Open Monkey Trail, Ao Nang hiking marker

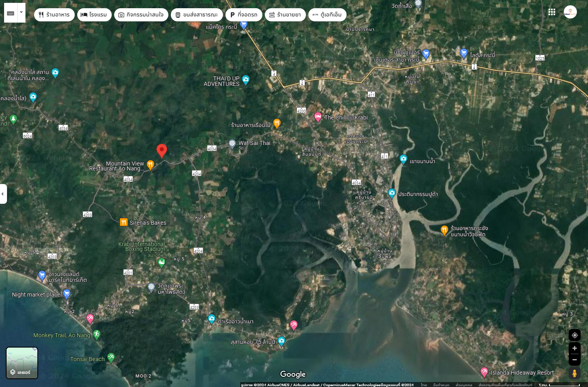click(x=96, y=335)
